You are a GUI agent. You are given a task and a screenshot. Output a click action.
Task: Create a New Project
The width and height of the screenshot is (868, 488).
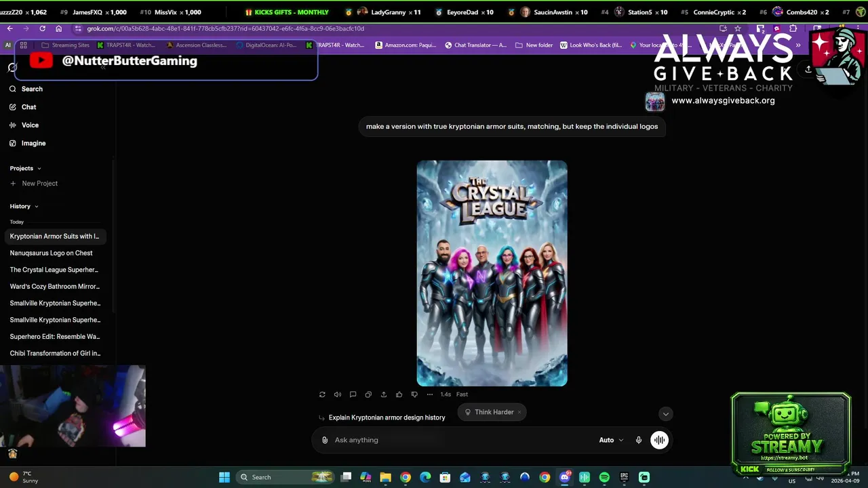pos(34,184)
